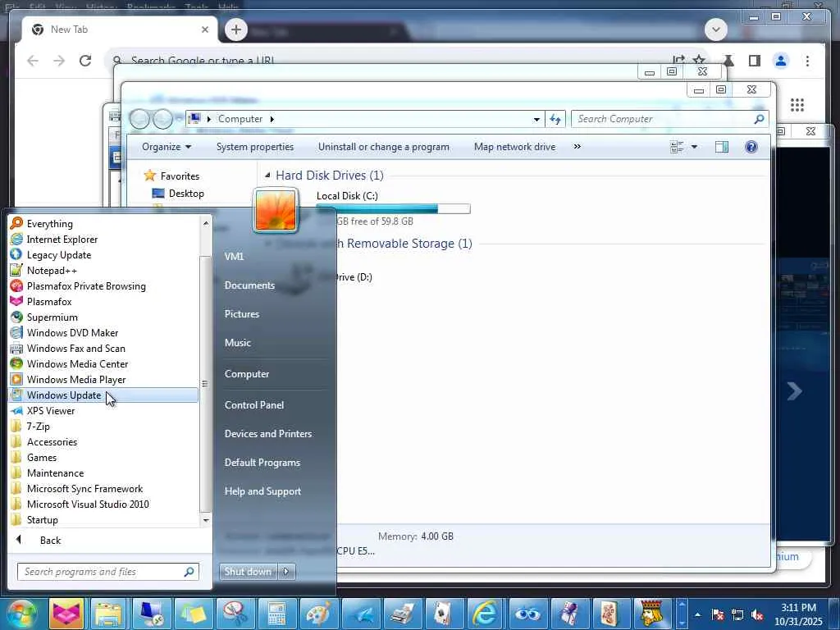Image resolution: width=840 pixels, height=630 pixels.
Task: Open the Shut down options arrow
Action: pyautogui.click(x=286, y=571)
